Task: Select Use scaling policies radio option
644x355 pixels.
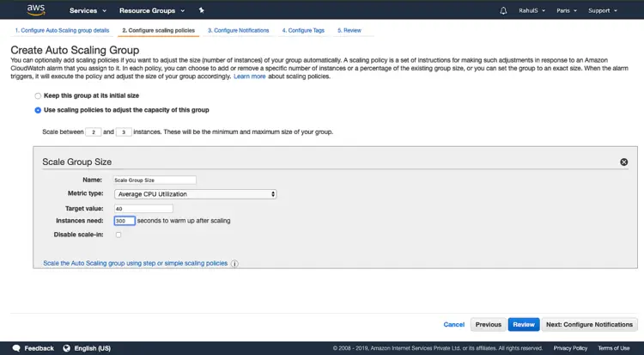Action: 37,110
